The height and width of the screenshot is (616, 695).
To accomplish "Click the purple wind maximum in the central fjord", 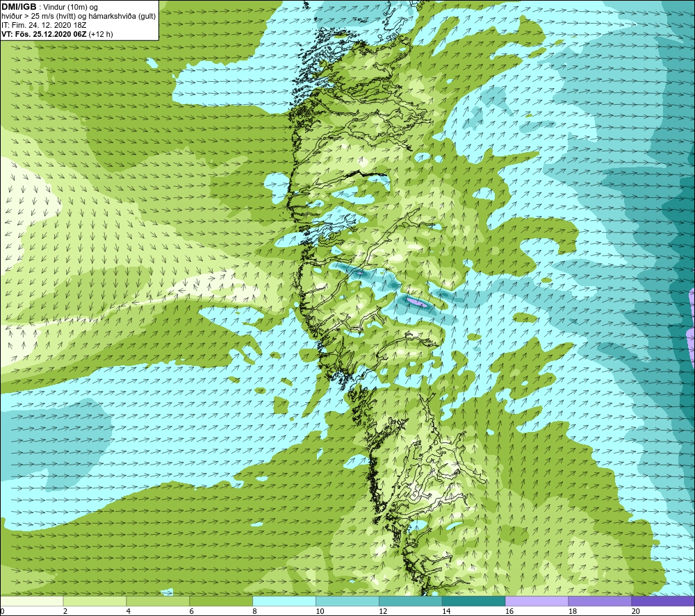I will pos(416,303).
